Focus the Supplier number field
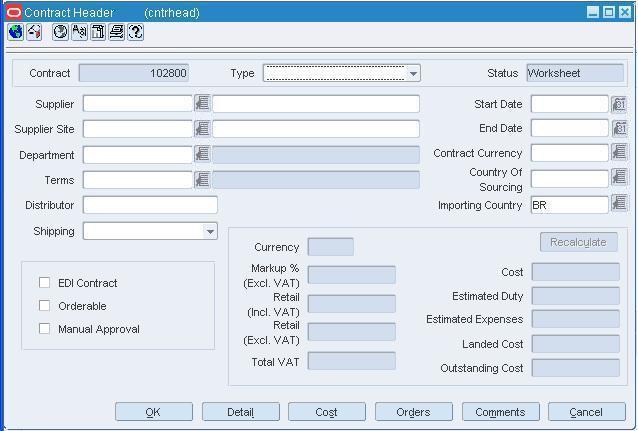The image size is (638, 431). [138, 103]
